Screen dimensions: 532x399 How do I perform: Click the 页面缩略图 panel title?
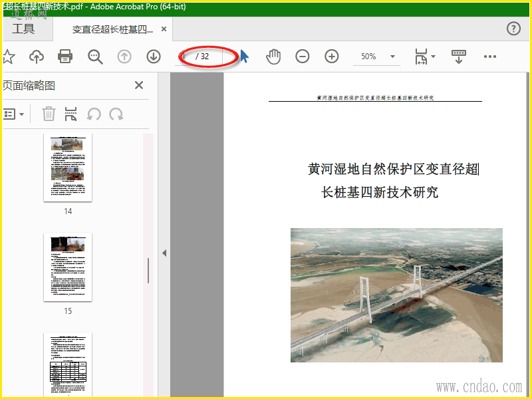29,86
